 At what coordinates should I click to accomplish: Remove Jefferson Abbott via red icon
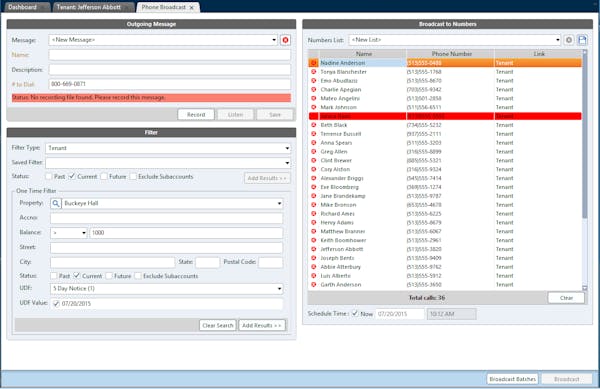tap(314, 249)
